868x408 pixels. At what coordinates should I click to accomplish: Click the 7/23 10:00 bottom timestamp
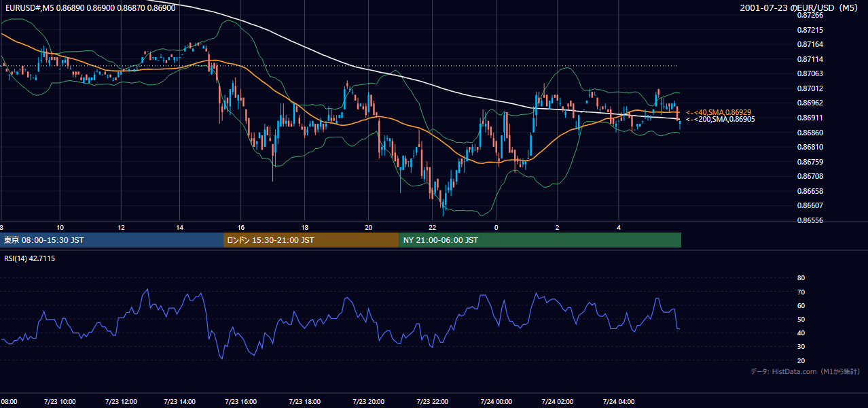click(60, 401)
